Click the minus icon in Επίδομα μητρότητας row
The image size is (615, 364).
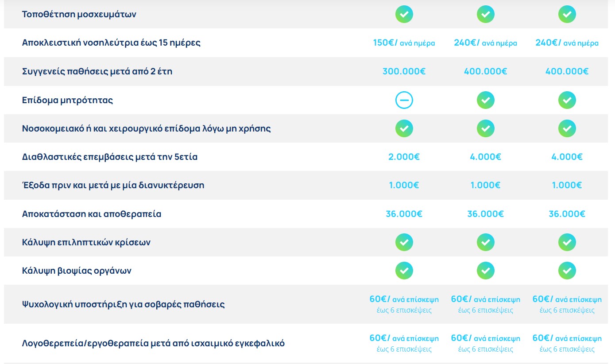coord(404,101)
